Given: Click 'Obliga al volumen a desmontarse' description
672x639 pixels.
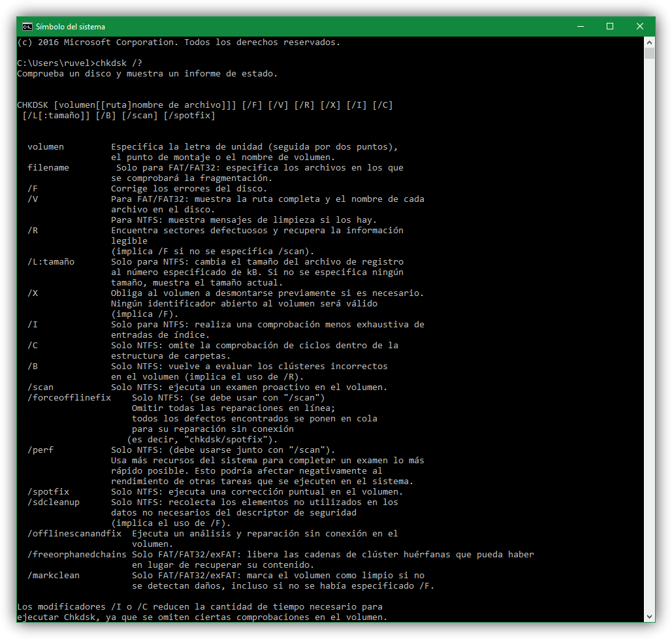Looking at the screenshot, I should (x=268, y=293).
